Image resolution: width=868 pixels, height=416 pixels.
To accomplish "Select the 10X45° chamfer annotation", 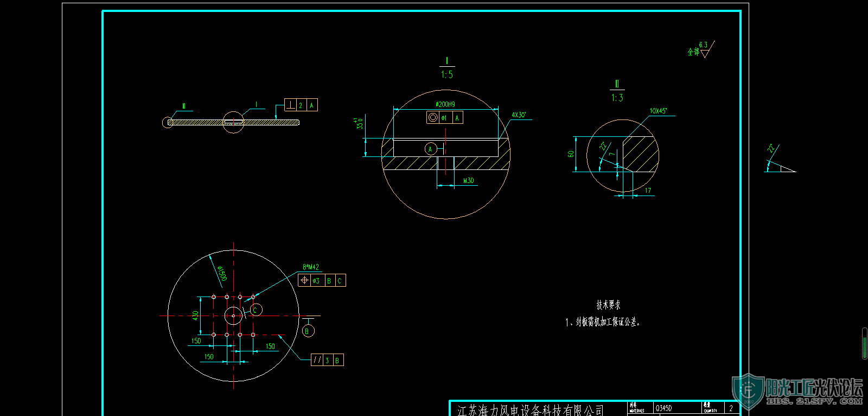I will [x=659, y=111].
